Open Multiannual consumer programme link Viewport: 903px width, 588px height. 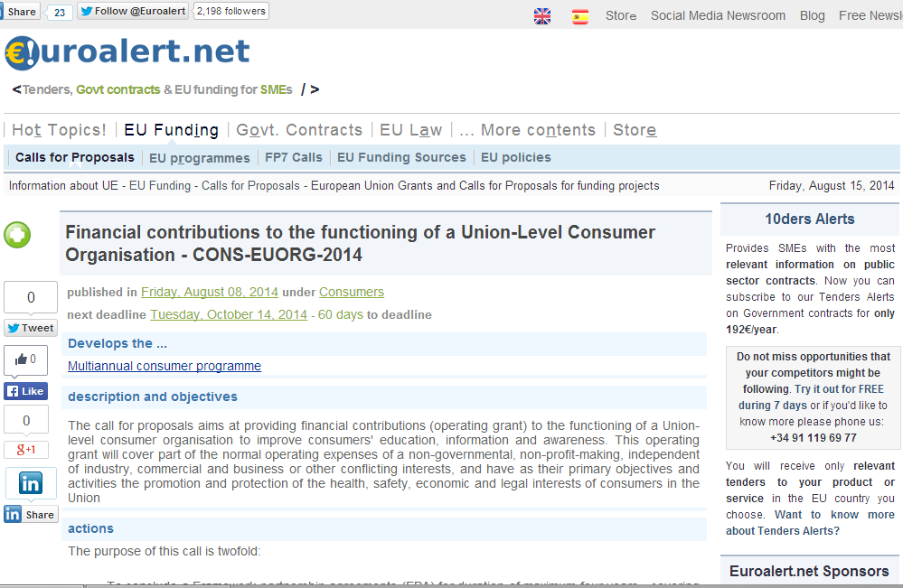point(165,366)
